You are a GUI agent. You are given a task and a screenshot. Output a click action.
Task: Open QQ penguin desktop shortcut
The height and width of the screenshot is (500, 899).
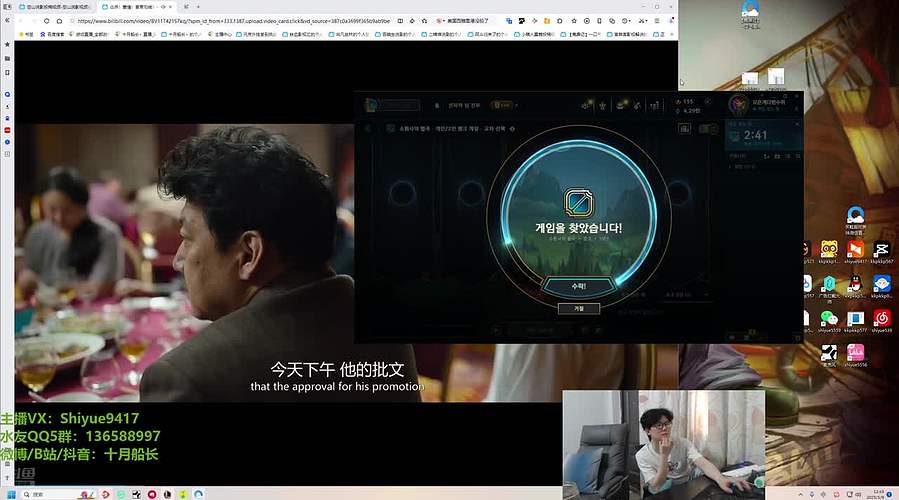[855, 286]
